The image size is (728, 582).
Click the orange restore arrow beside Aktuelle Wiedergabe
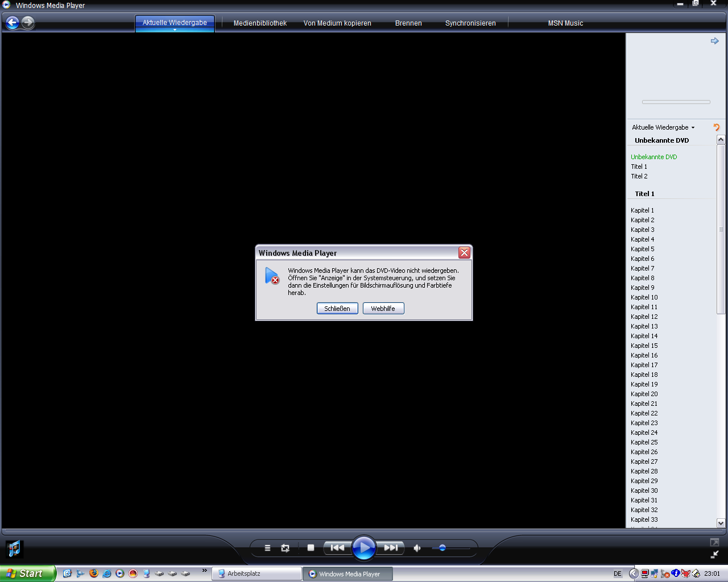pos(717,127)
